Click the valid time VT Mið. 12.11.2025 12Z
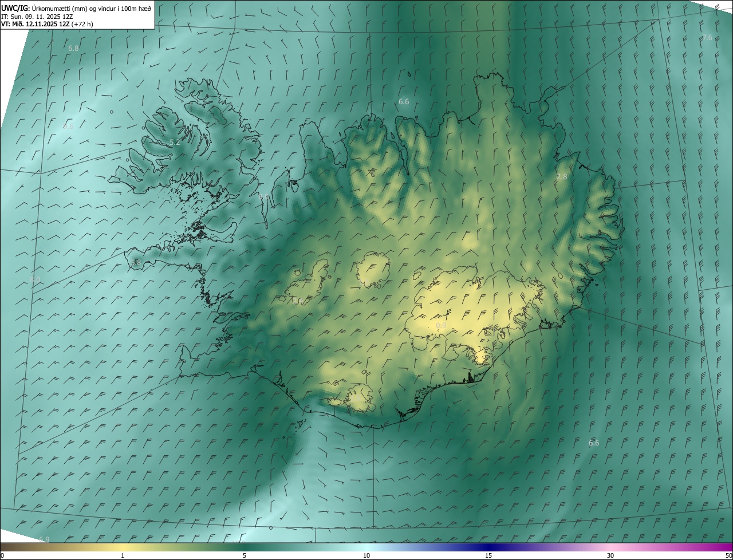 point(35,25)
